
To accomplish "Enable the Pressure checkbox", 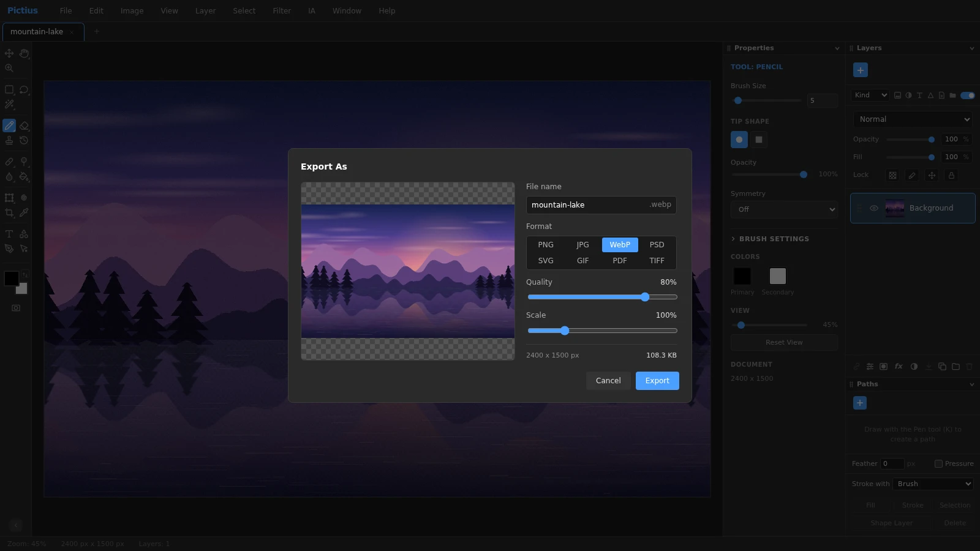I will pos(938,463).
